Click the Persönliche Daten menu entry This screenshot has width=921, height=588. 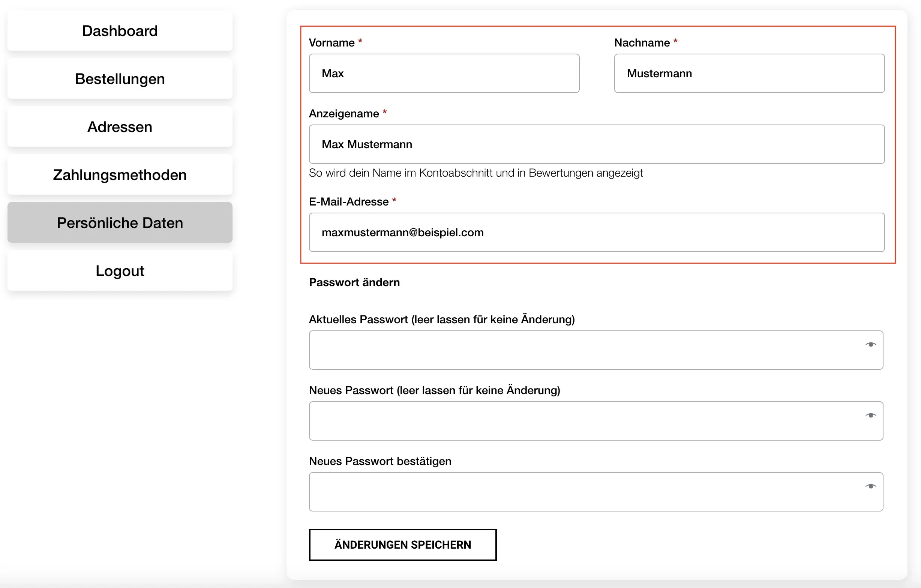tap(120, 223)
